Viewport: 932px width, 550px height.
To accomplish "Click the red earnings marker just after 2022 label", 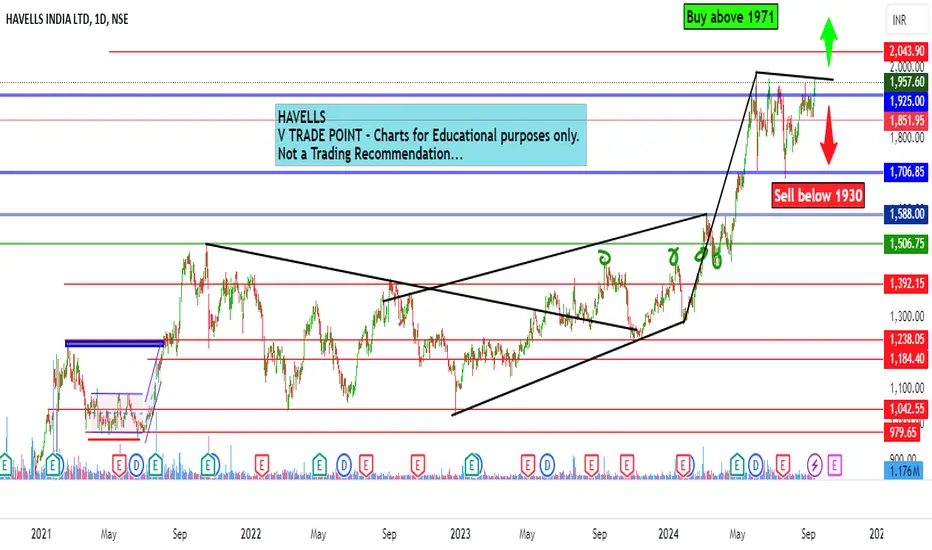I will [x=262, y=464].
